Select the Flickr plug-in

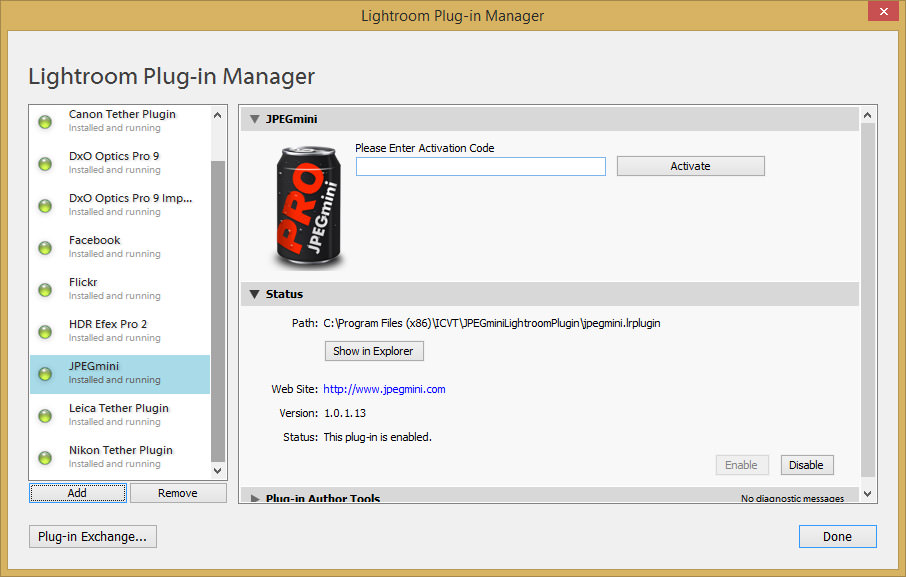coord(120,289)
